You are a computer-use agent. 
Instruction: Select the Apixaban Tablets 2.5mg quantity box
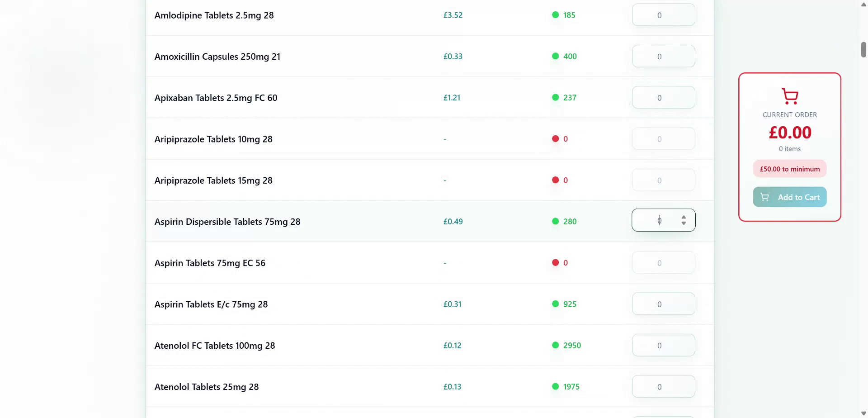click(x=663, y=98)
